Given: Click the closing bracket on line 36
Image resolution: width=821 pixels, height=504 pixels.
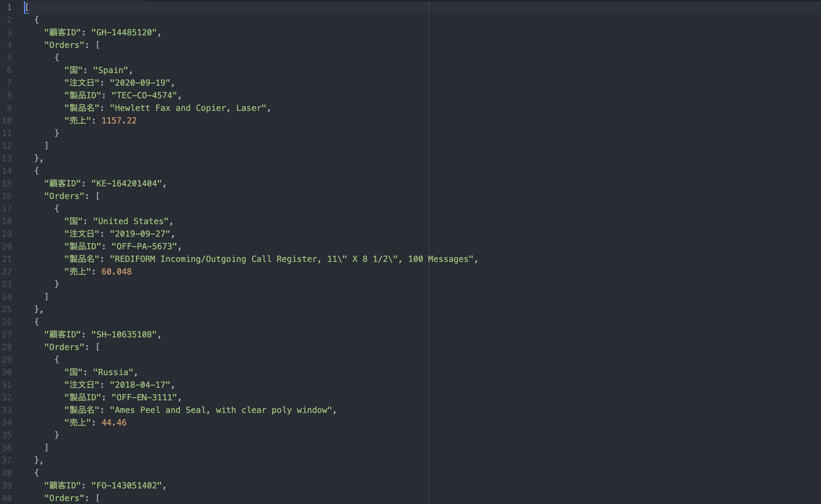Looking at the screenshot, I should (x=46, y=448).
